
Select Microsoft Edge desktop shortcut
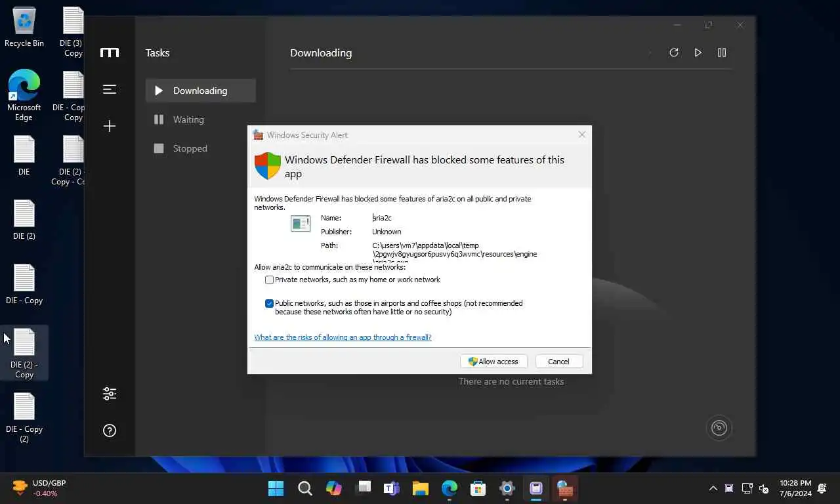pos(24,96)
